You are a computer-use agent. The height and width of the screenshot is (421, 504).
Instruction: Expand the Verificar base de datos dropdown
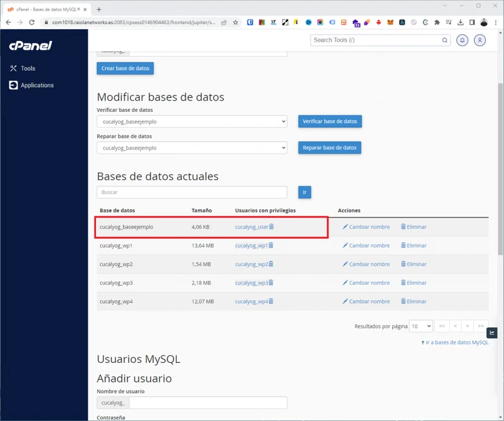(192, 121)
